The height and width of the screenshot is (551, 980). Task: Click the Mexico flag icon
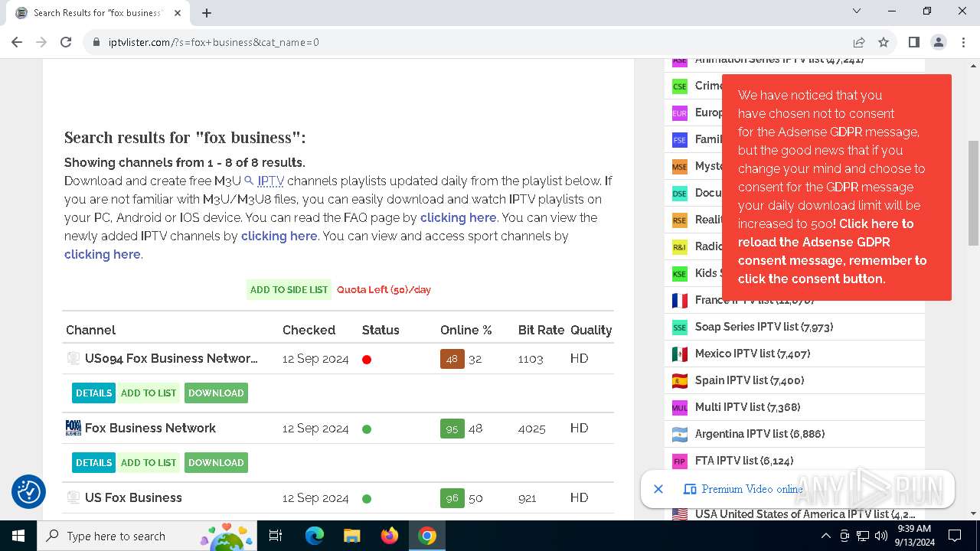point(679,354)
